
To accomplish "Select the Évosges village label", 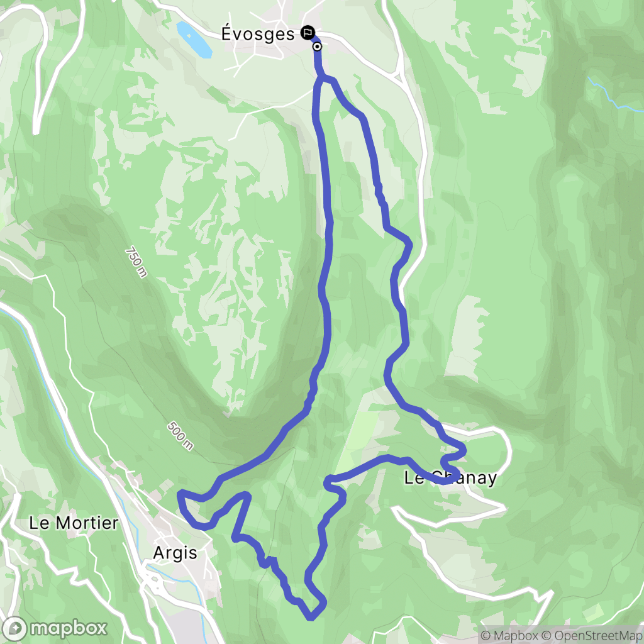I will pos(257,34).
